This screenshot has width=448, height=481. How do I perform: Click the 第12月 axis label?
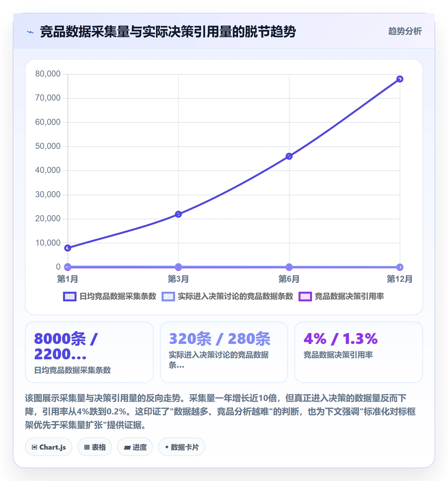click(x=400, y=279)
